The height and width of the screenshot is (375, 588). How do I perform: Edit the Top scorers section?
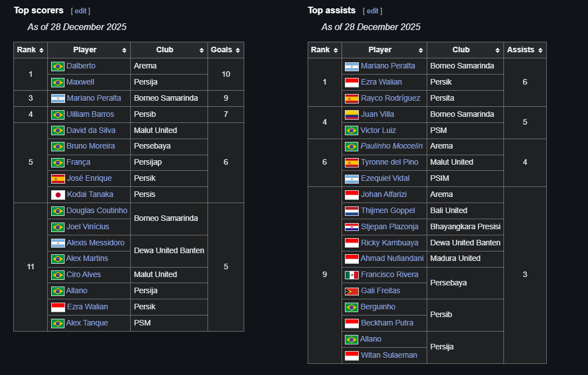coord(80,11)
